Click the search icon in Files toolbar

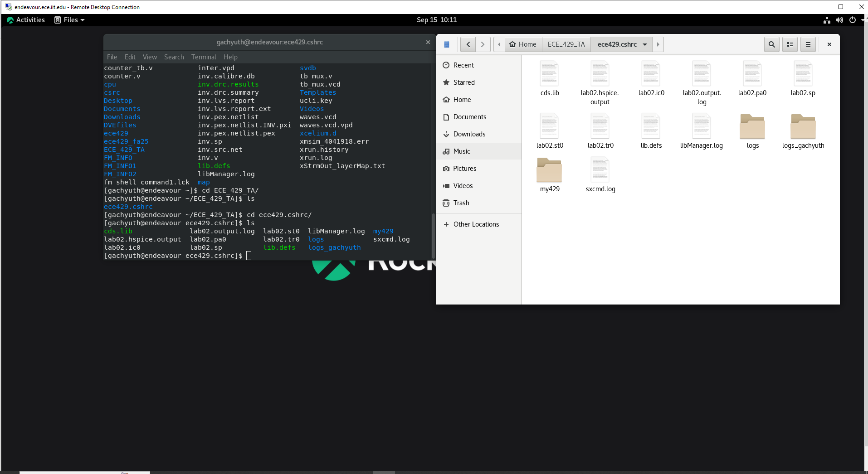pos(771,44)
